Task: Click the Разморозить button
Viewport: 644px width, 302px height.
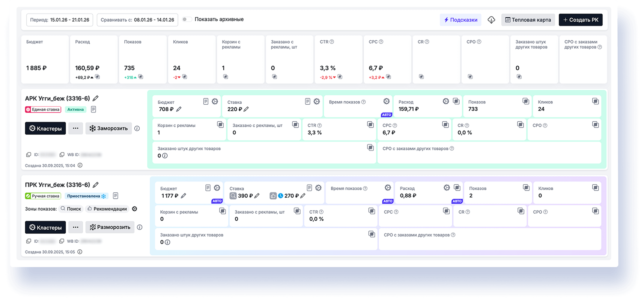Action: point(110,227)
